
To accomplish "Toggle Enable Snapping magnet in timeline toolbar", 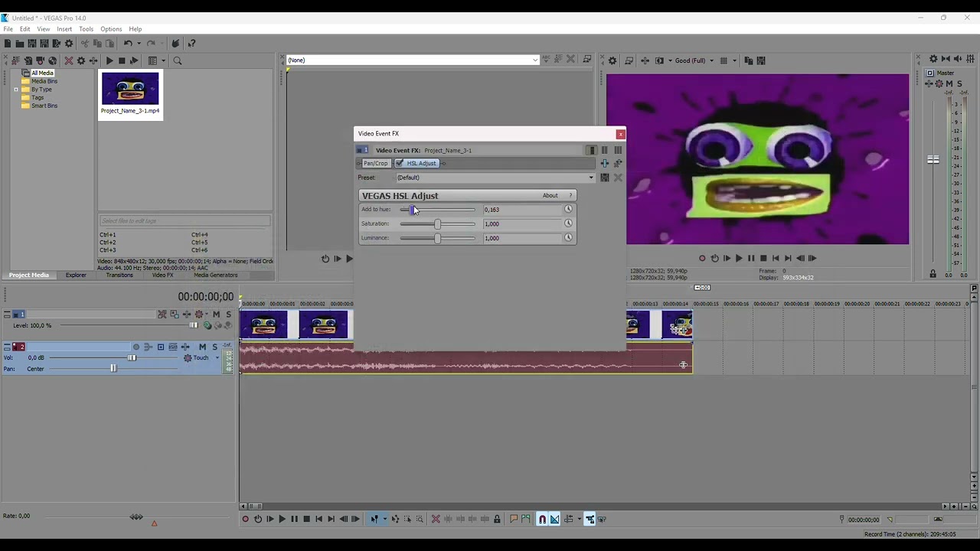I will pos(542,519).
